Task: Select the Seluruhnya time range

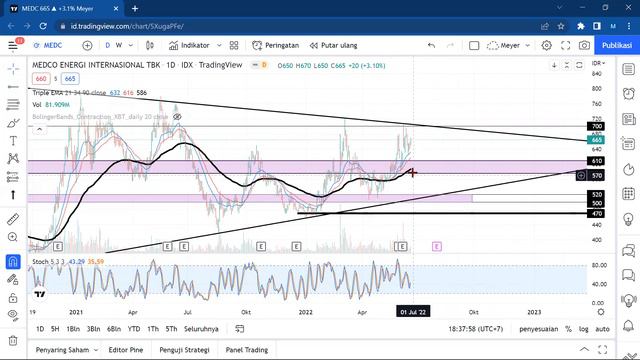Action: 201,329
